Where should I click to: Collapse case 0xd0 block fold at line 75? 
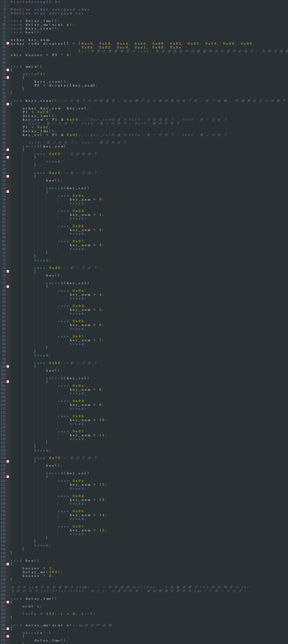click(8, 271)
